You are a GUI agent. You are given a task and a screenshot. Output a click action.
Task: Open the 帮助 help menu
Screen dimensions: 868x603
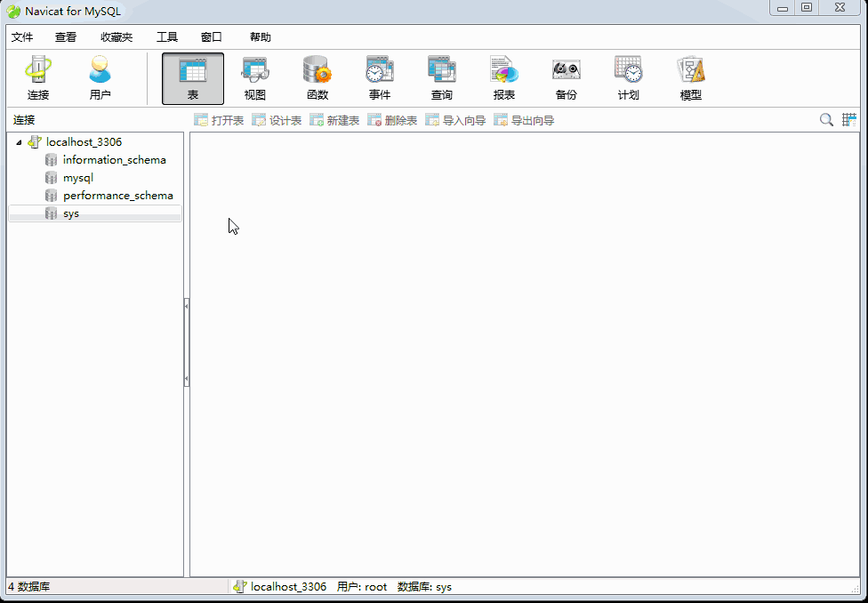click(261, 37)
